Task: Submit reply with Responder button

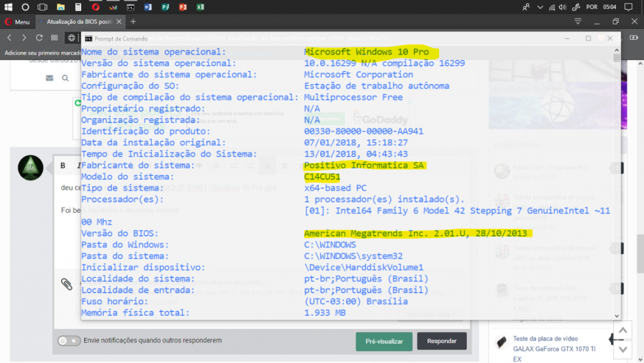Action: coord(442,341)
